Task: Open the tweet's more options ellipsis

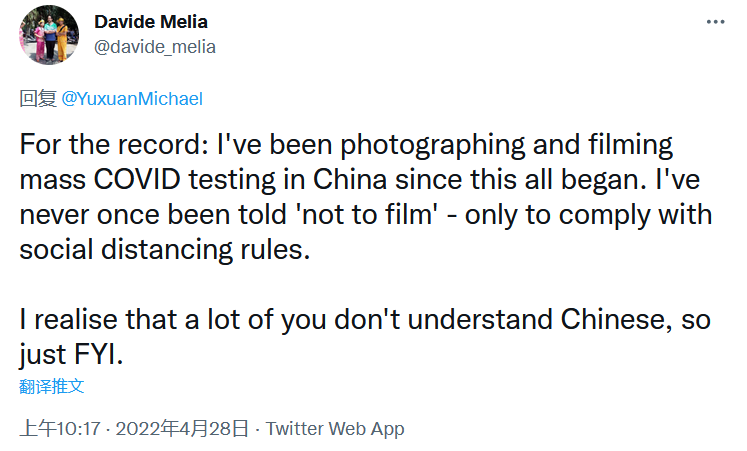Action: pyautogui.click(x=716, y=21)
